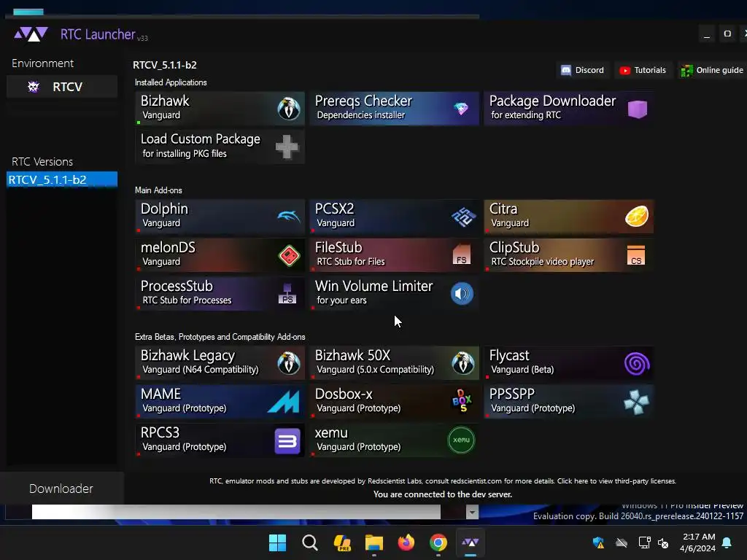Click the MAME blue logo icon
This screenshot has height=560, width=747.
point(284,402)
